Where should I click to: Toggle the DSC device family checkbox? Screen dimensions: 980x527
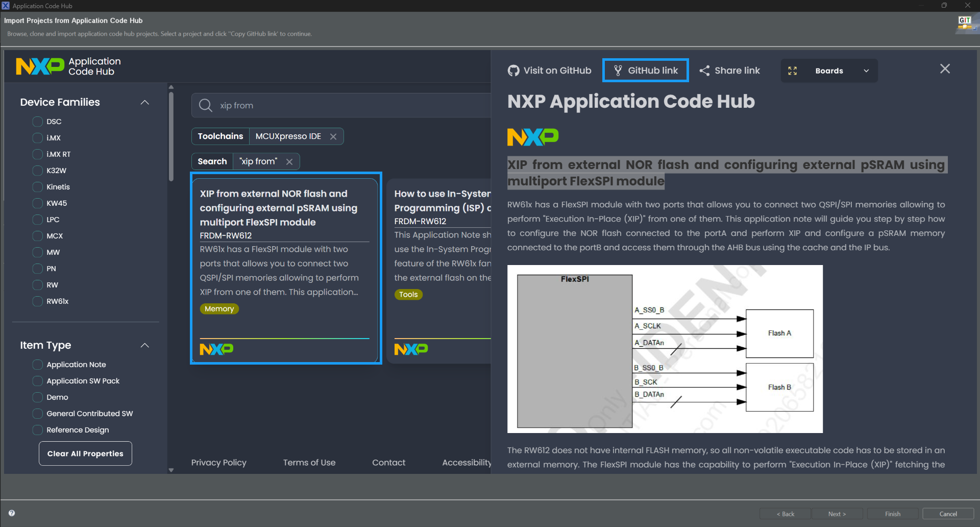click(37, 122)
